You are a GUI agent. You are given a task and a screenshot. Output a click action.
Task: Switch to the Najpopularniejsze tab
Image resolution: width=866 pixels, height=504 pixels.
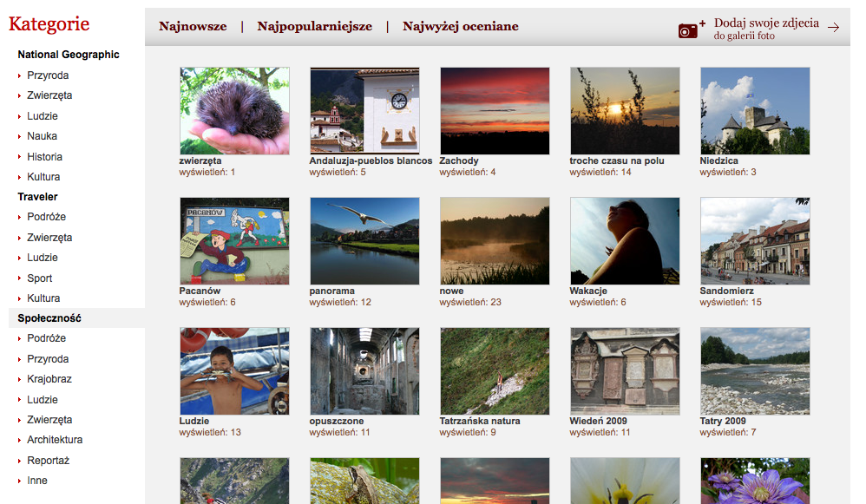pos(314,26)
